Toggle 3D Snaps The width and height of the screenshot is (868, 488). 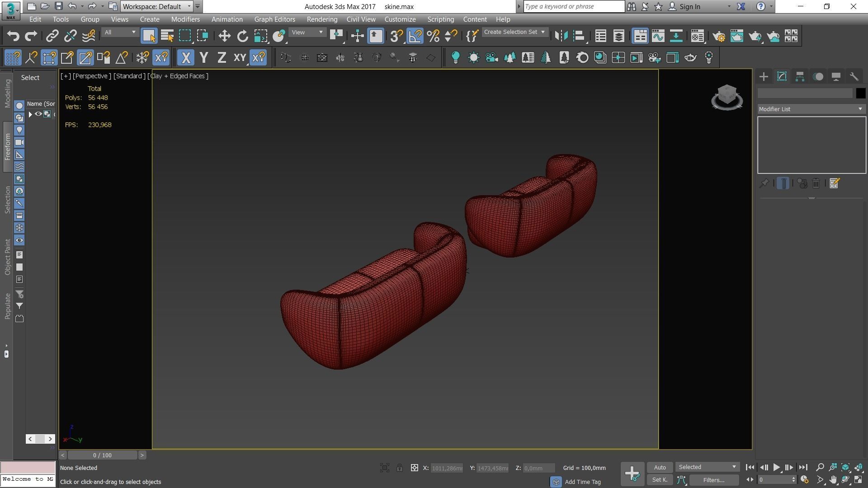point(396,36)
